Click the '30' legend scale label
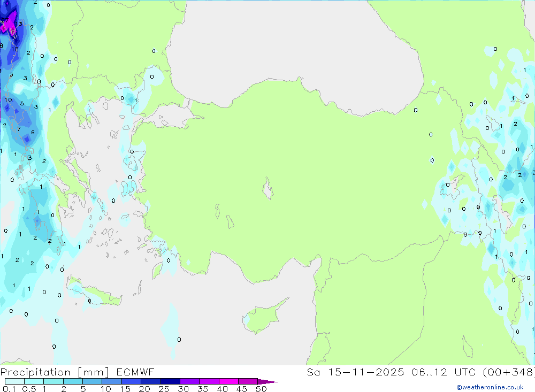Screen dimensions: 535x392 (183, 389)
